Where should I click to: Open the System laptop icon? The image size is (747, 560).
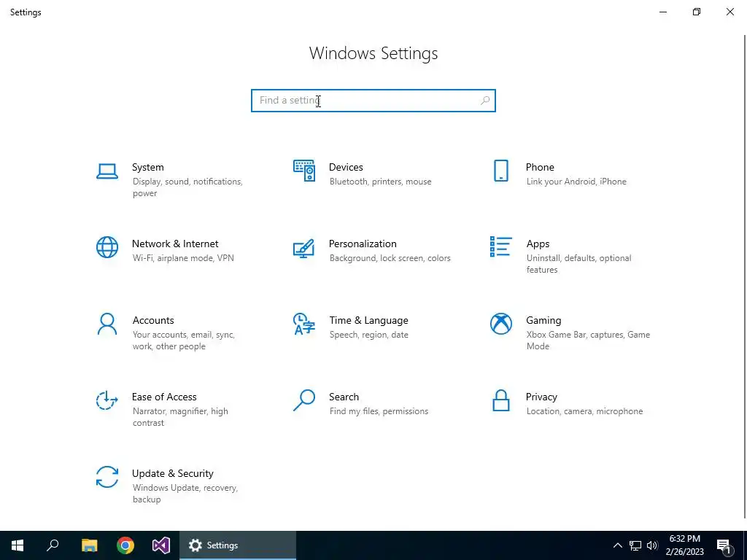click(107, 171)
